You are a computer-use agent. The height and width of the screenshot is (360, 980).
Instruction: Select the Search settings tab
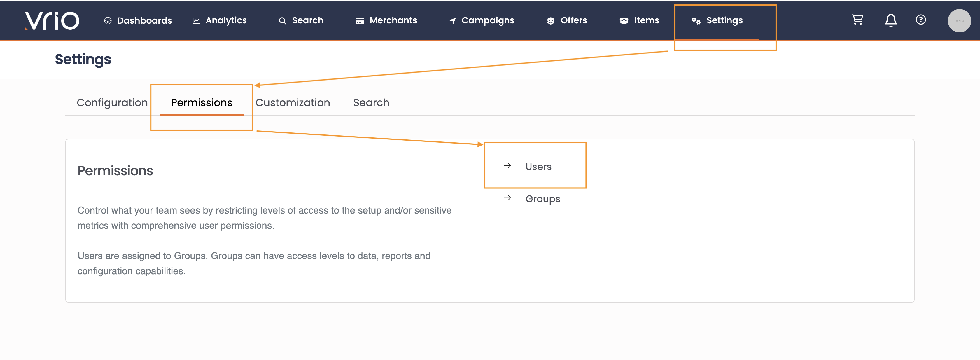point(371,103)
